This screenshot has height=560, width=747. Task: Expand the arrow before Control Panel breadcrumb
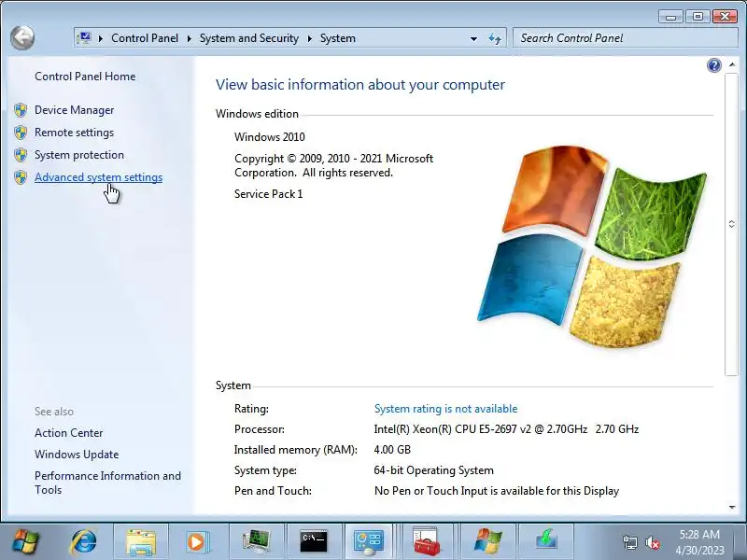pos(101,38)
